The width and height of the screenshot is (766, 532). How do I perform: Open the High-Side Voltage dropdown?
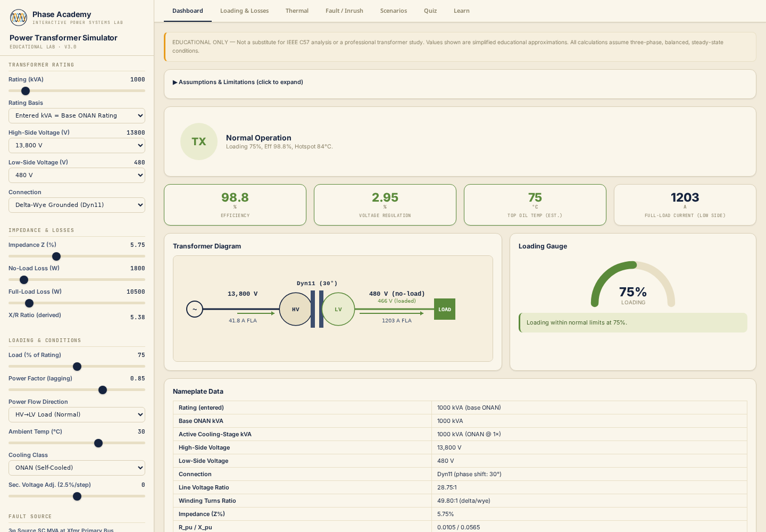coord(77,145)
